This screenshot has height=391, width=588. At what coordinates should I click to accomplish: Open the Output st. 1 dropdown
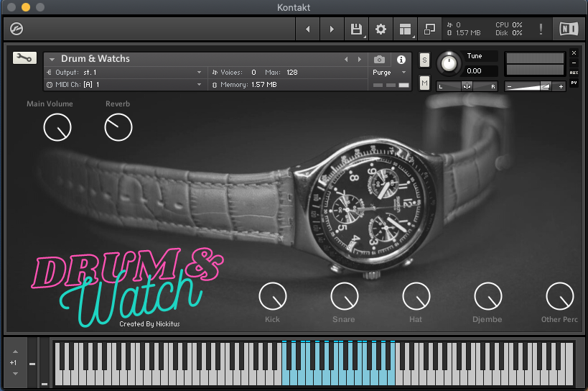coord(126,73)
